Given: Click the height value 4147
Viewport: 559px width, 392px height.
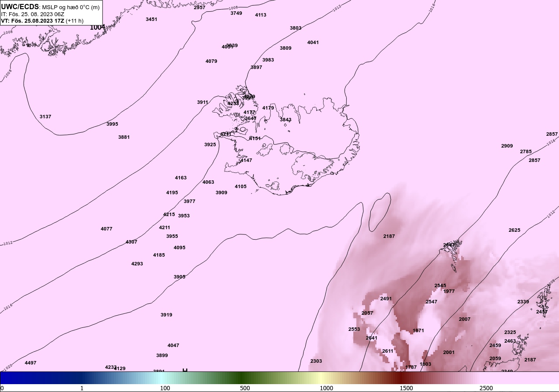Looking at the screenshot, I should [246, 160].
